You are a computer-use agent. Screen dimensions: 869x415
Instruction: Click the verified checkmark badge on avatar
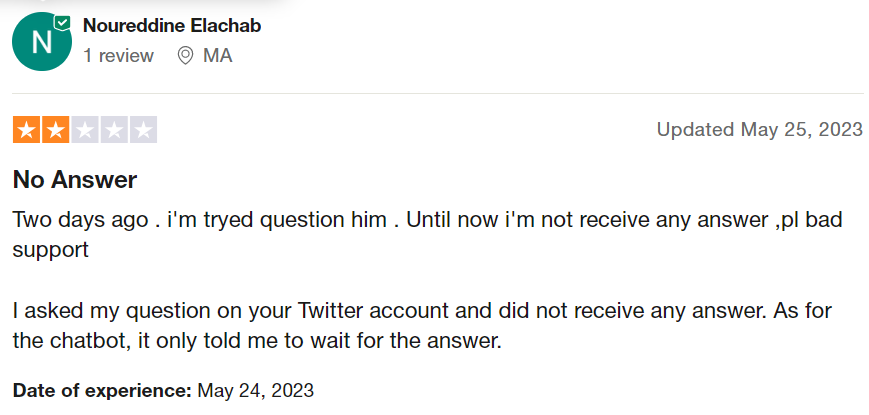coord(62,23)
